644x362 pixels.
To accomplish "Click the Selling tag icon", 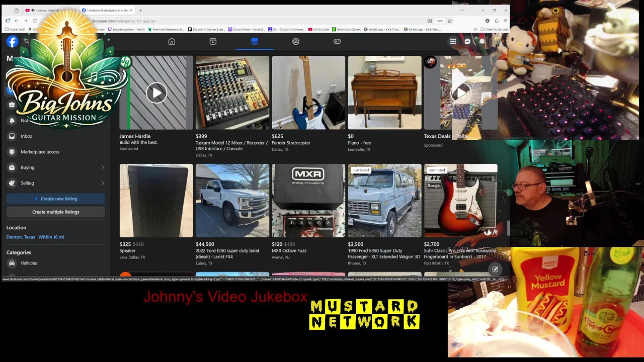I will click(12, 183).
